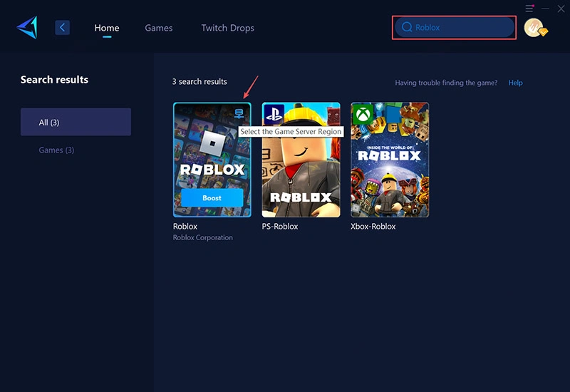Open the Home tab
Screen dimensions: 570x392
click(107, 28)
